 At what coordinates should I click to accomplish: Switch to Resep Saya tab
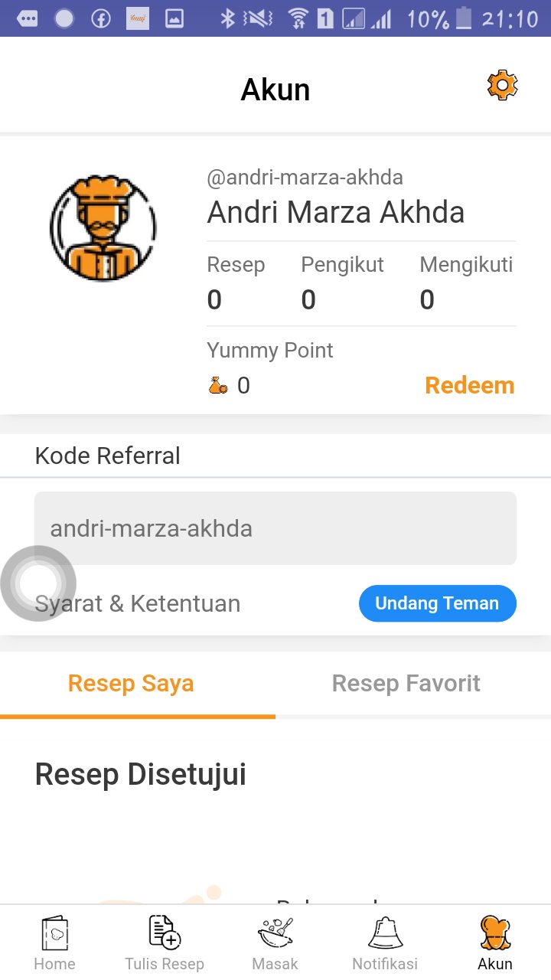point(131,683)
